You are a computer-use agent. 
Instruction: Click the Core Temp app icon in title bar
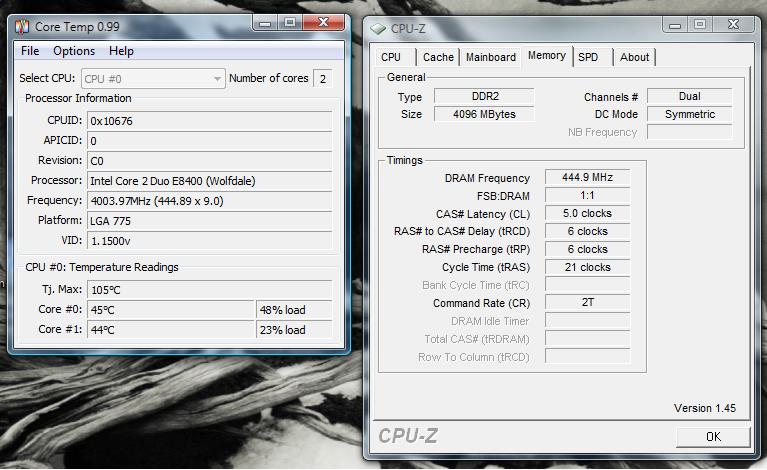22,26
